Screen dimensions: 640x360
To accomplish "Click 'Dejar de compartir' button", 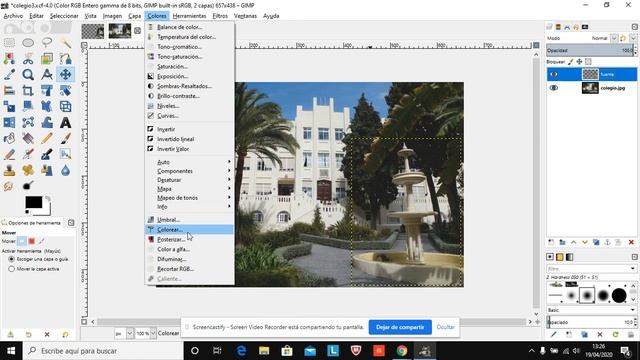I will (x=400, y=327).
